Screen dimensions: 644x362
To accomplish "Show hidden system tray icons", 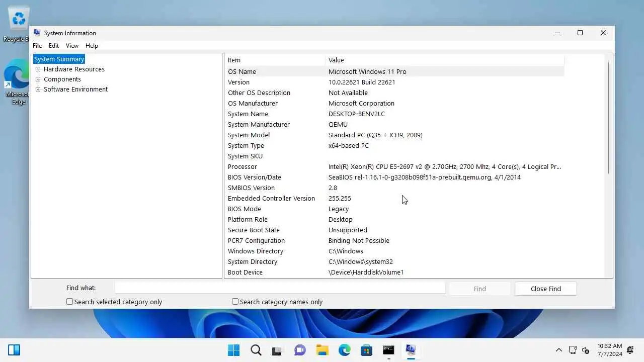I will click(558, 350).
